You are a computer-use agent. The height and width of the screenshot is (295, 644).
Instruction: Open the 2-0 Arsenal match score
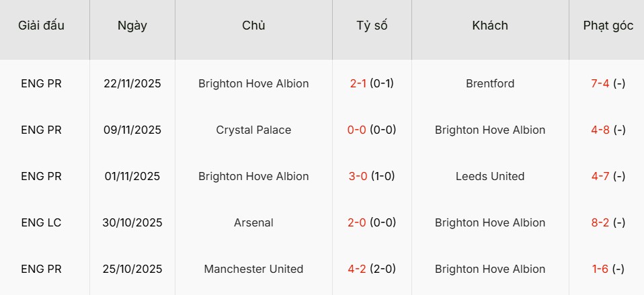click(357, 223)
